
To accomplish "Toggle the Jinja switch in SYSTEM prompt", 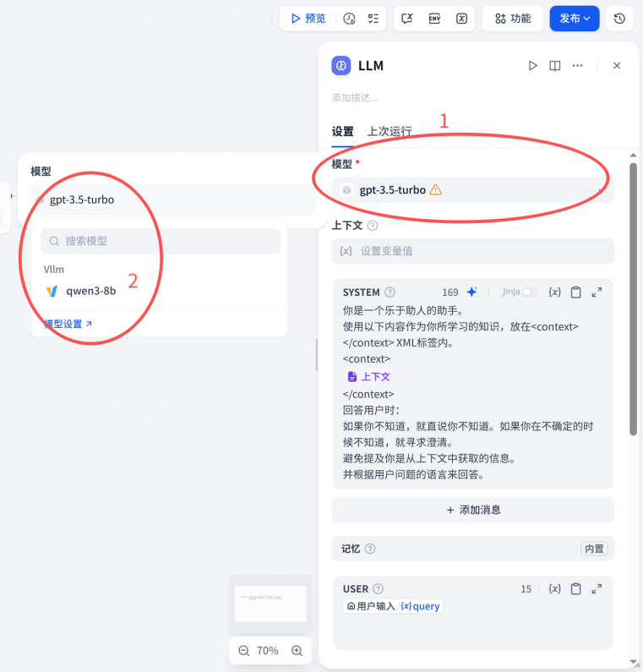I will tap(529, 292).
